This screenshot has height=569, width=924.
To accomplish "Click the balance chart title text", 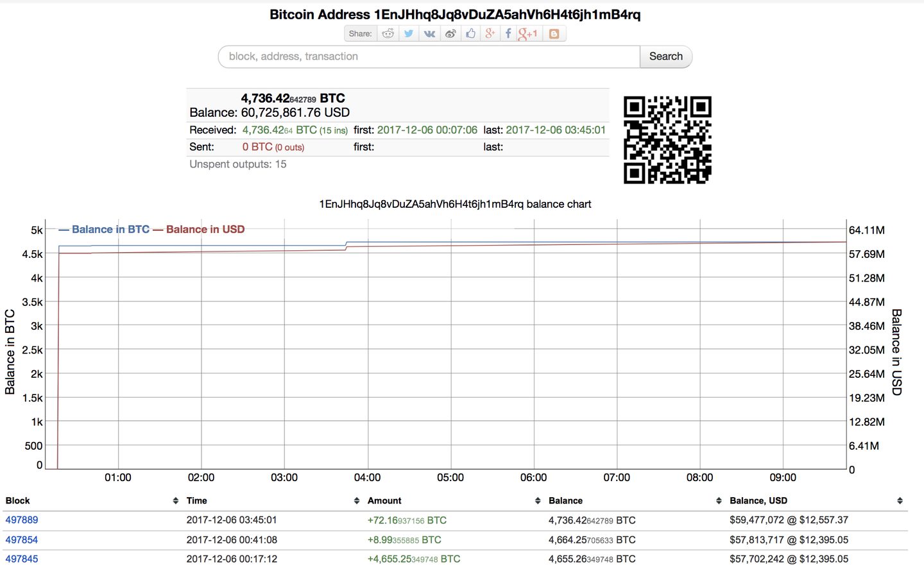I will pos(455,204).
